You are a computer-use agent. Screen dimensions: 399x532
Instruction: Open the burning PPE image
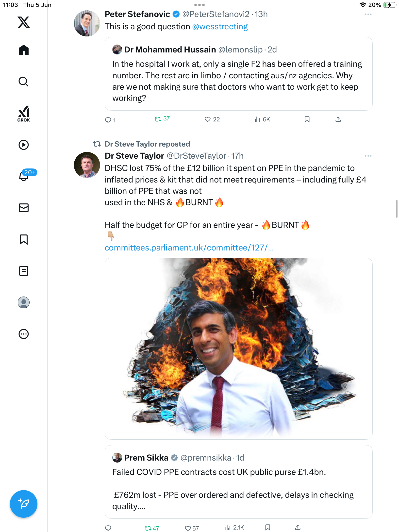(x=238, y=349)
